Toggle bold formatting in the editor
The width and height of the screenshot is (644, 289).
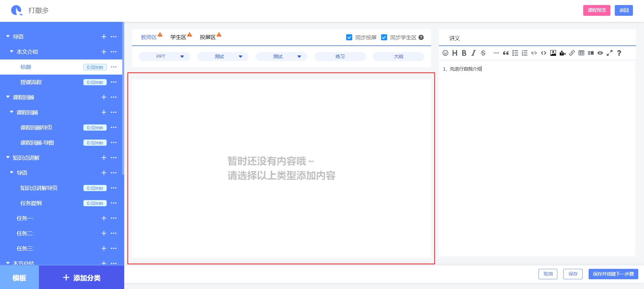[x=464, y=53]
